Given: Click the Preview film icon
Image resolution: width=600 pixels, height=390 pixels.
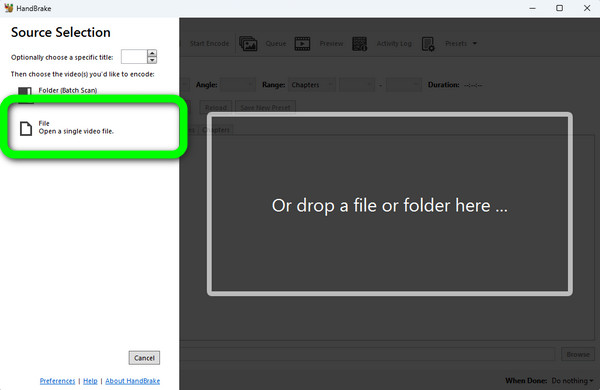Looking at the screenshot, I should tap(302, 44).
